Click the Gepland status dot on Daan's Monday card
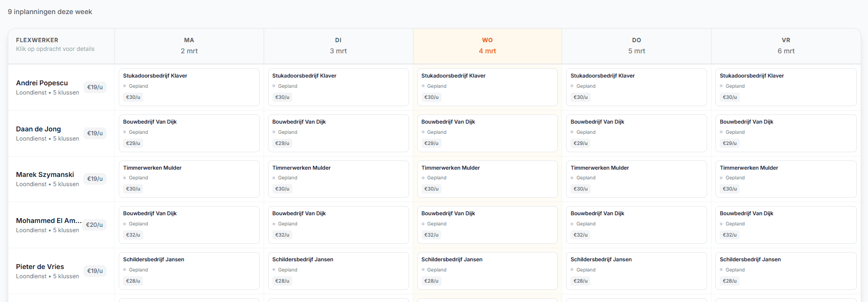The width and height of the screenshot is (868, 302). coord(125,132)
